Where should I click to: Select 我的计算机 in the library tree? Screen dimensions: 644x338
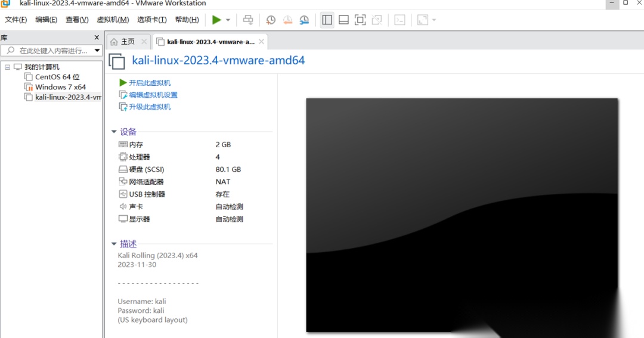click(42, 67)
